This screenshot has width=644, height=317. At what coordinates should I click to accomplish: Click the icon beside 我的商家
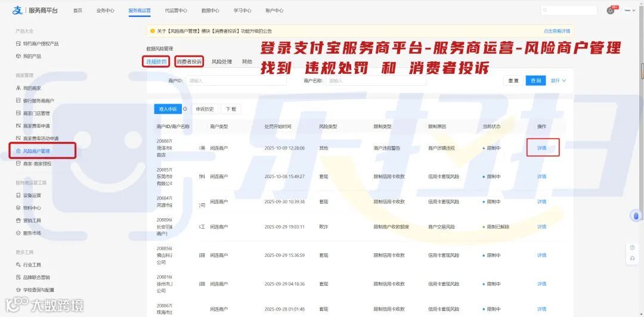18,88
